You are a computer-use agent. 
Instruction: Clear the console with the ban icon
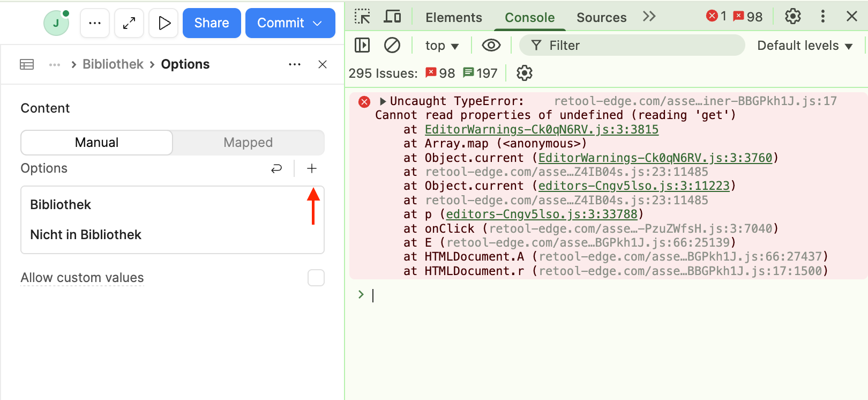click(392, 46)
